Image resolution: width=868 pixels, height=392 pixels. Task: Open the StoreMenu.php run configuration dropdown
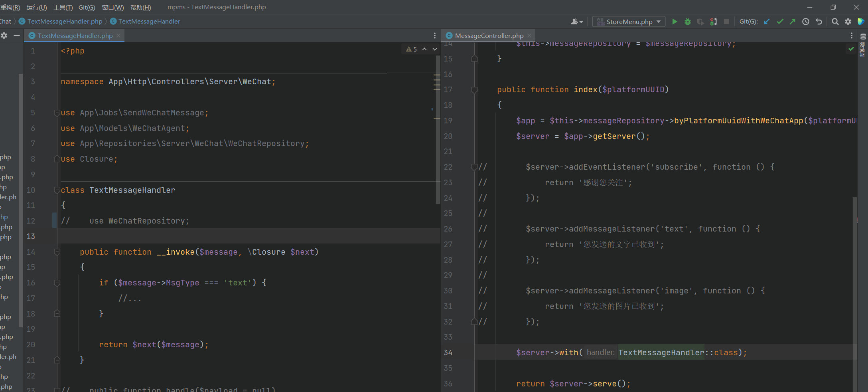(629, 22)
